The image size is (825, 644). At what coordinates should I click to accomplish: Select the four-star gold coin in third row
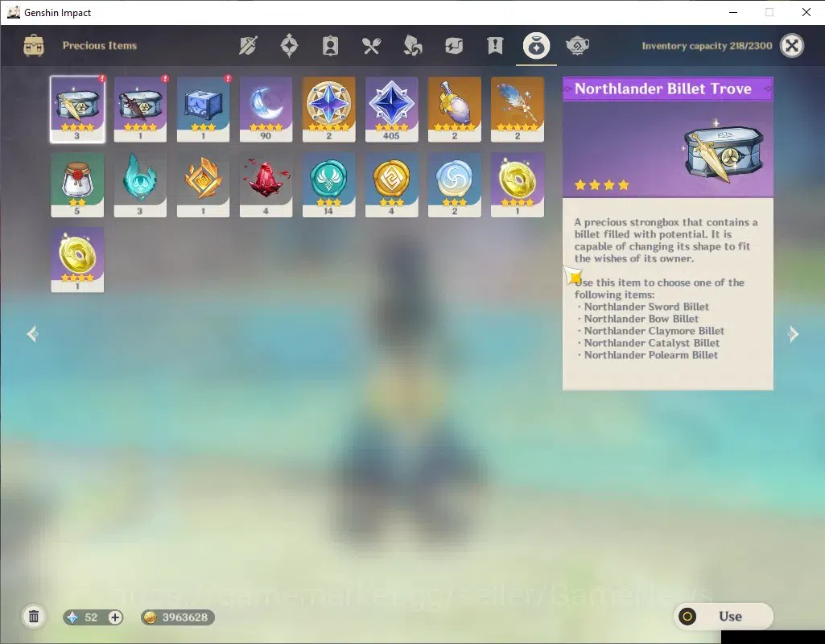pyautogui.click(x=77, y=260)
